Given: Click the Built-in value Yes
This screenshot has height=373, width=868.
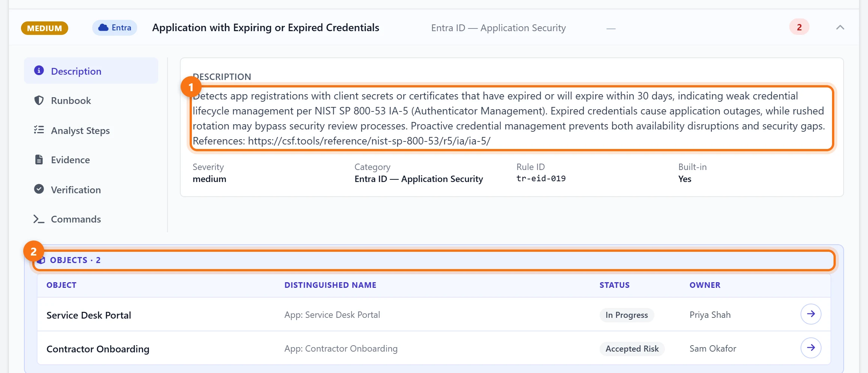Looking at the screenshot, I should (x=685, y=179).
